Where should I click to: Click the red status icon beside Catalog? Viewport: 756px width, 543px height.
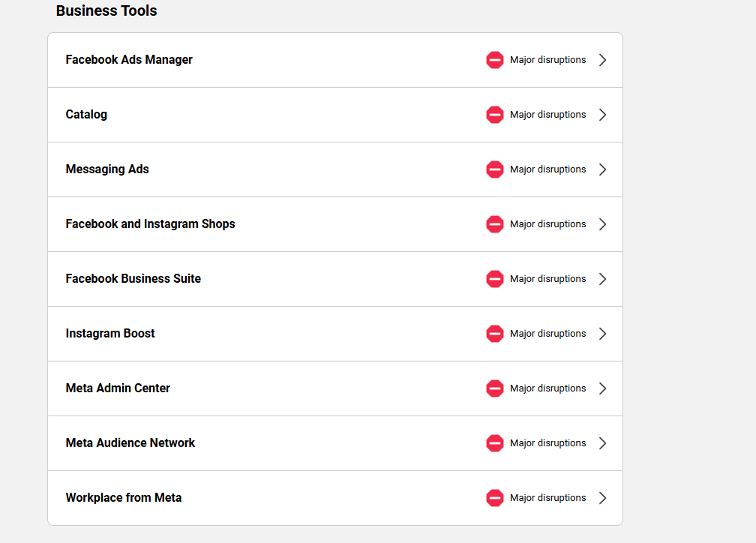point(495,115)
